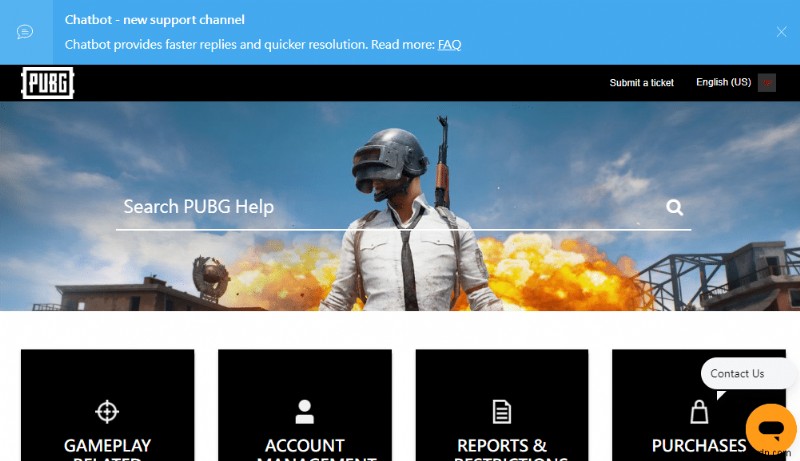Open the English (US) language selector
This screenshot has width=800, height=461.
(x=723, y=82)
